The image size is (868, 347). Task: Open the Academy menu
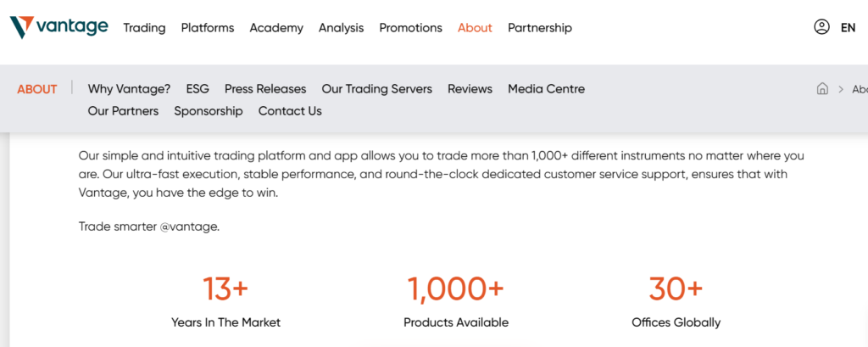pos(276,28)
